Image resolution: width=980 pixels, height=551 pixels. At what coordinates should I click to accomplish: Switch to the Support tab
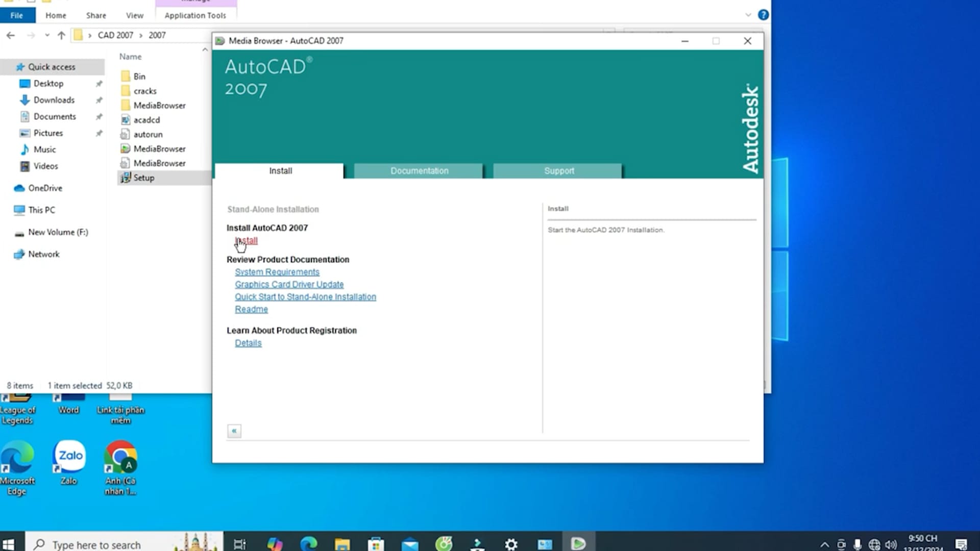[x=558, y=171]
